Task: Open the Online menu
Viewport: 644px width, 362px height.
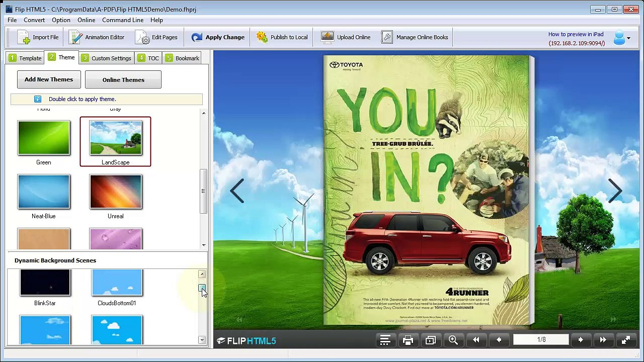Action: [x=86, y=20]
